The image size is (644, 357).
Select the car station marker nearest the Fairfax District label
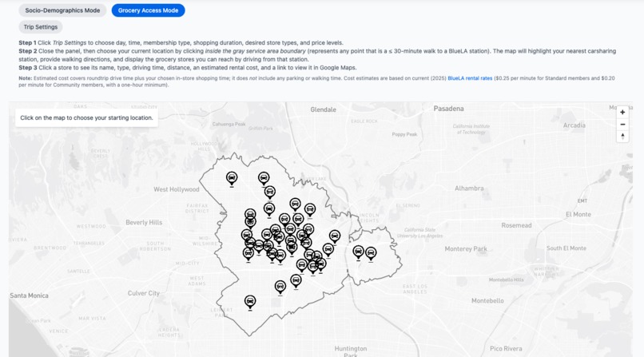(x=250, y=215)
